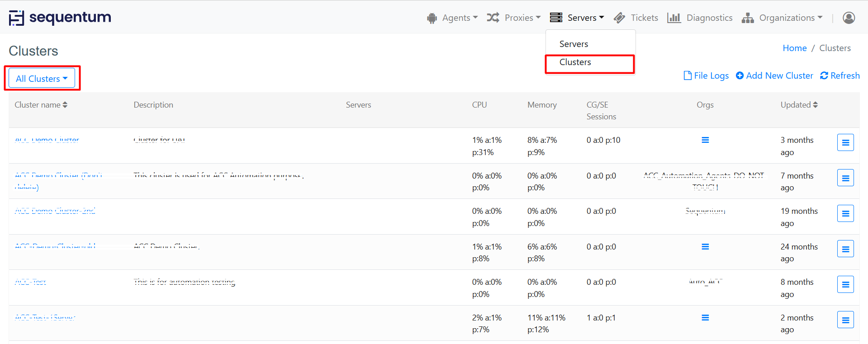
Task: Choose Clusters in the Servers dropdown
Action: 575,62
